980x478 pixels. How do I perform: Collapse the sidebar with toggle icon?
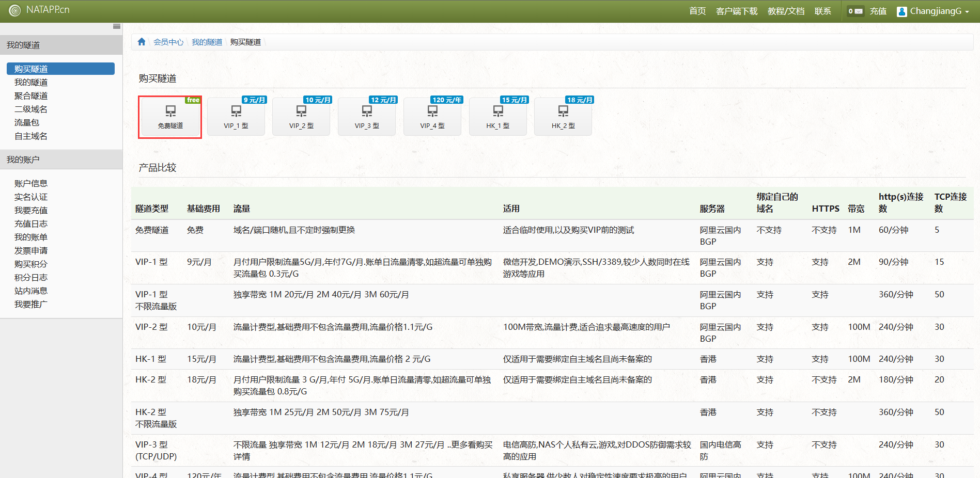117,26
